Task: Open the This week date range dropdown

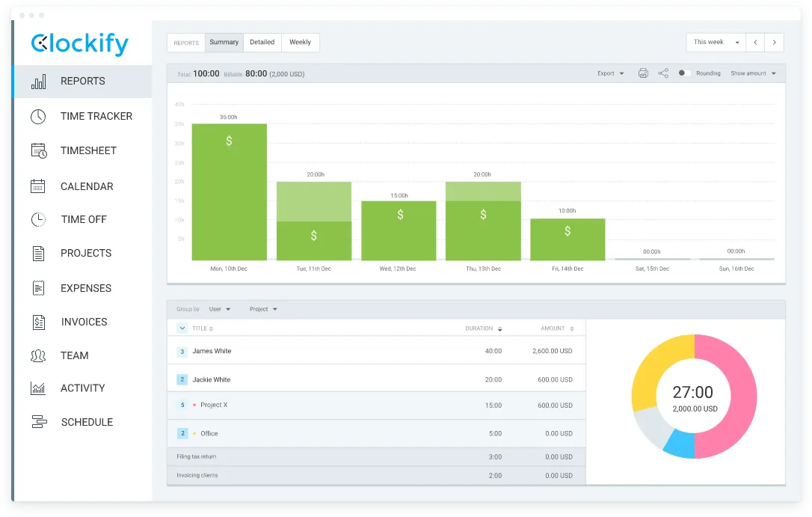Action: [716, 43]
